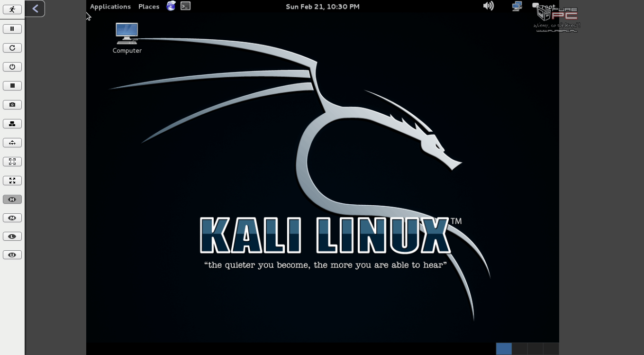644x355 pixels.
Task: Open the clock showing Sun Feb 21, 10:30 PM
Action: [x=323, y=6]
